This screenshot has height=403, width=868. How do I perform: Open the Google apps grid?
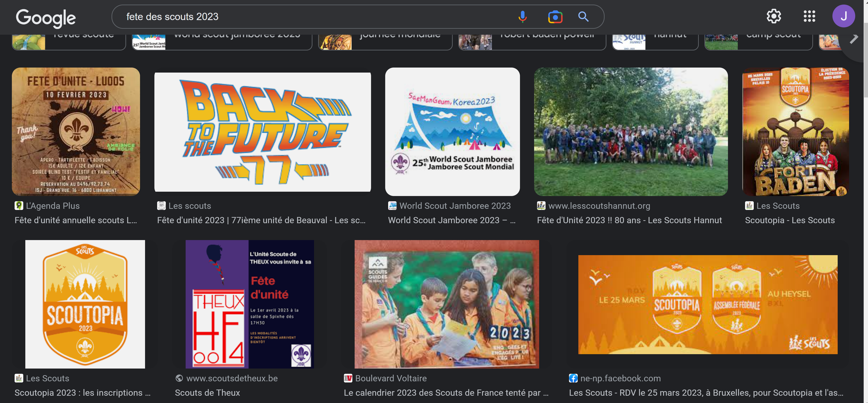pyautogui.click(x=809, y=16)
